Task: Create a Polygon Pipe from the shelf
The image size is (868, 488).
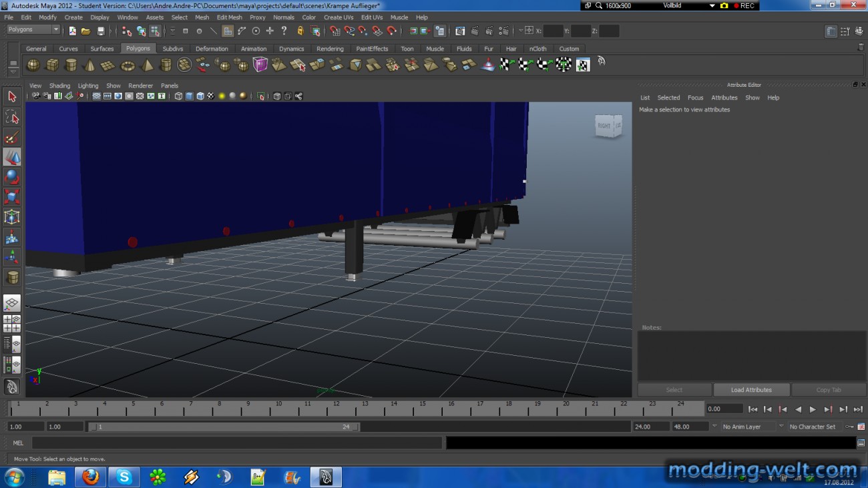Action: coord(166,65)
